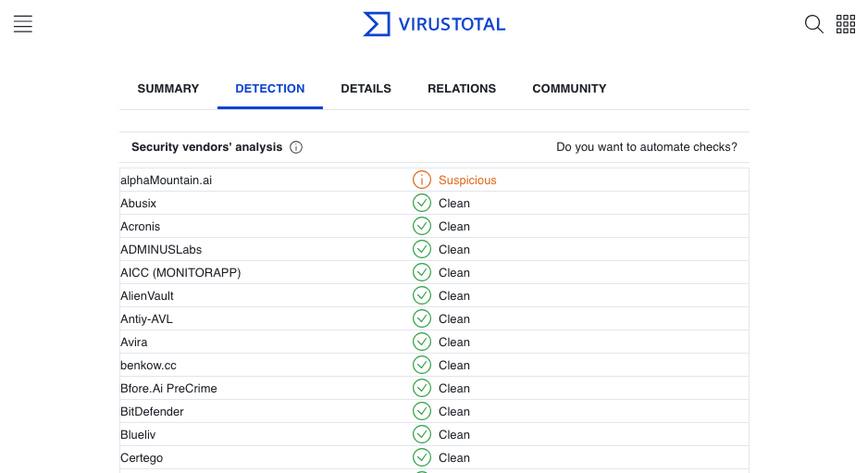
Task: Select the Bfore.Ai PreCrime vendor name
Action: pos(168,388)
